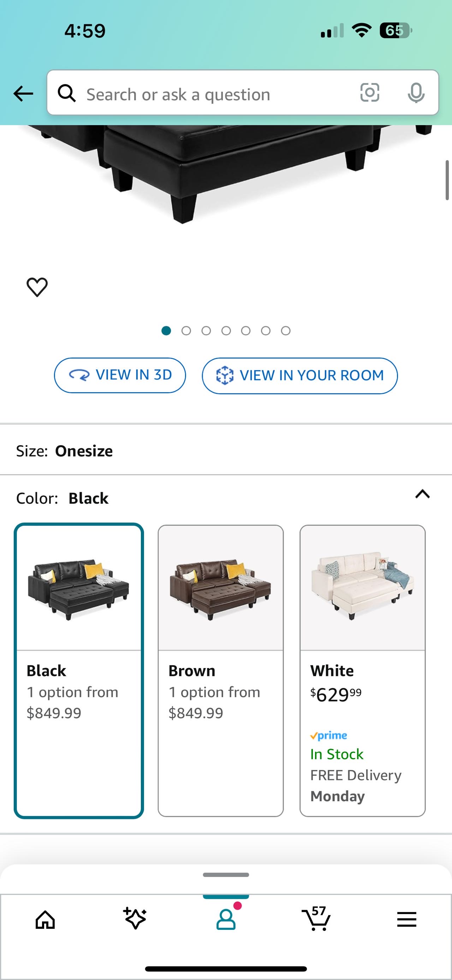Open the account profile tab
This screenshot has width=452, height=980.
[226, 919]
